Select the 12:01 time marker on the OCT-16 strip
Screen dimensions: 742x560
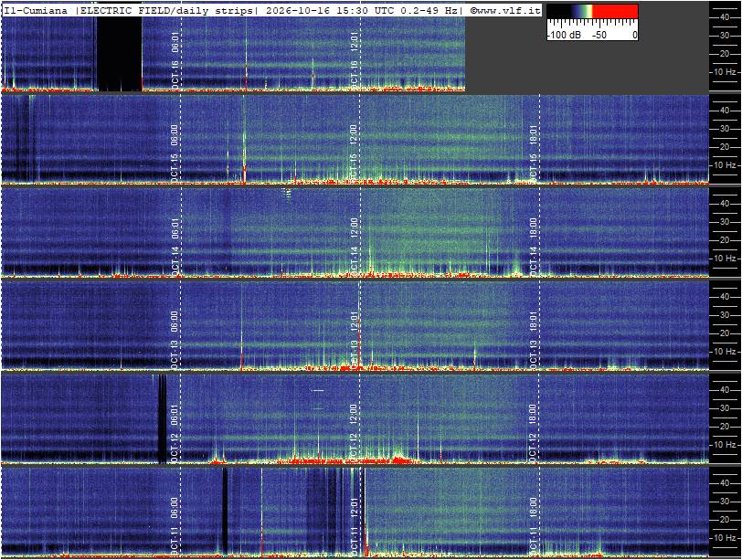pos(355,41)
